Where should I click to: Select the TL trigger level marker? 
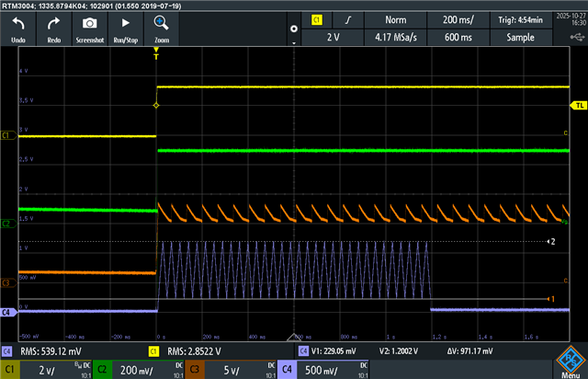tap(578, 106)
